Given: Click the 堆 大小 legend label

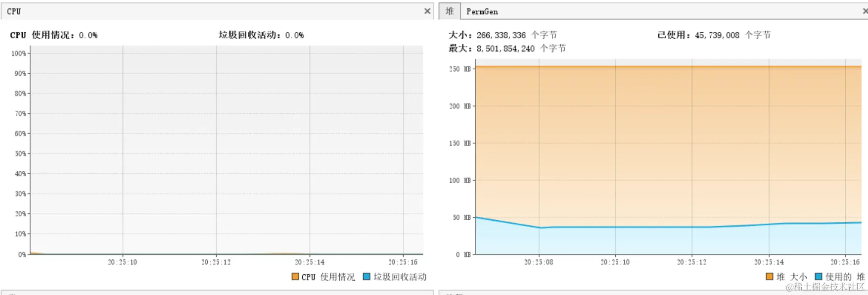Looking at the screenshot, I should (791, 277).
